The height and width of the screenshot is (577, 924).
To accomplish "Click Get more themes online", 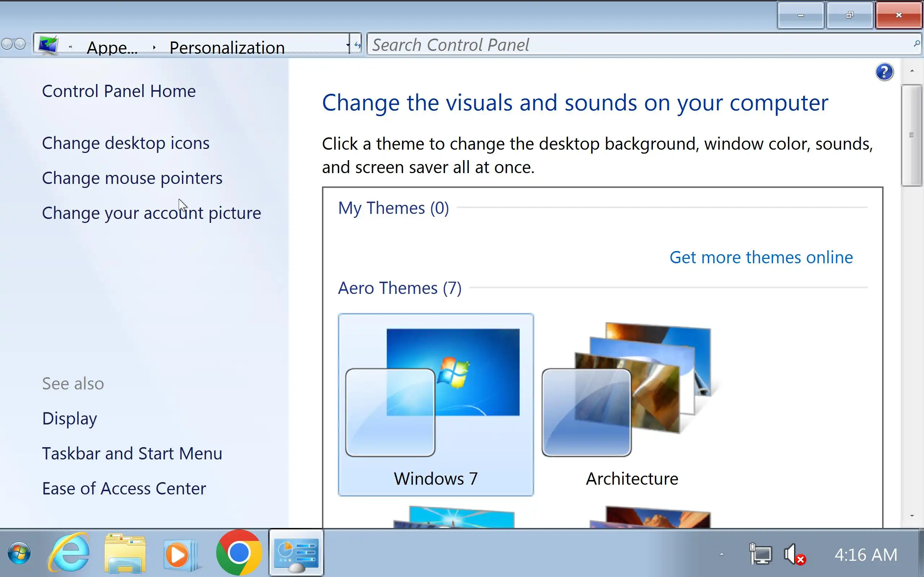I will tap(761, 257).
